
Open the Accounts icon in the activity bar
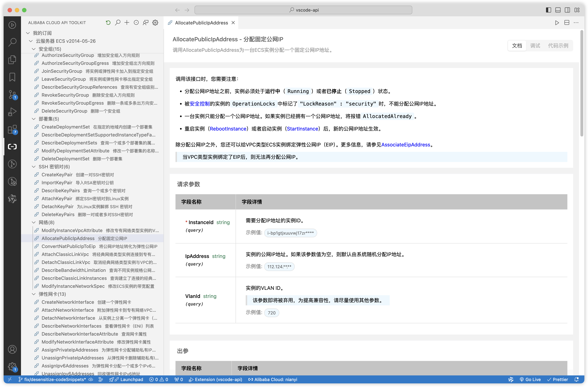tap(12, 349)
